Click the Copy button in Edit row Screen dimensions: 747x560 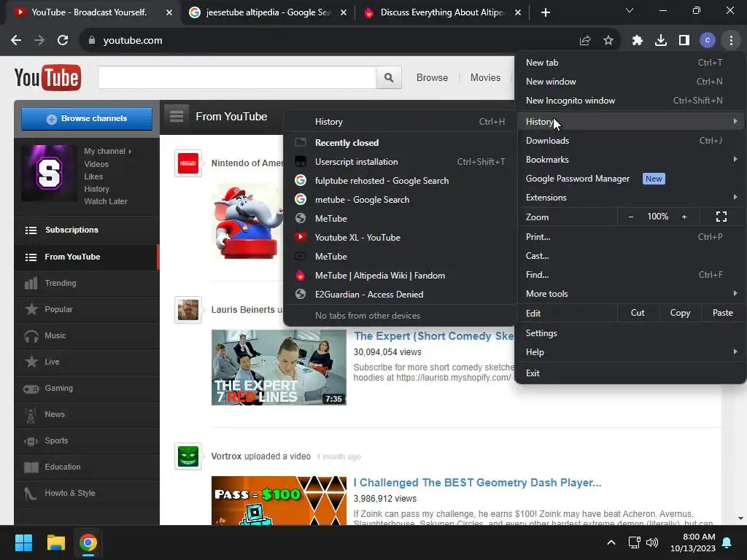click(680, 313)
